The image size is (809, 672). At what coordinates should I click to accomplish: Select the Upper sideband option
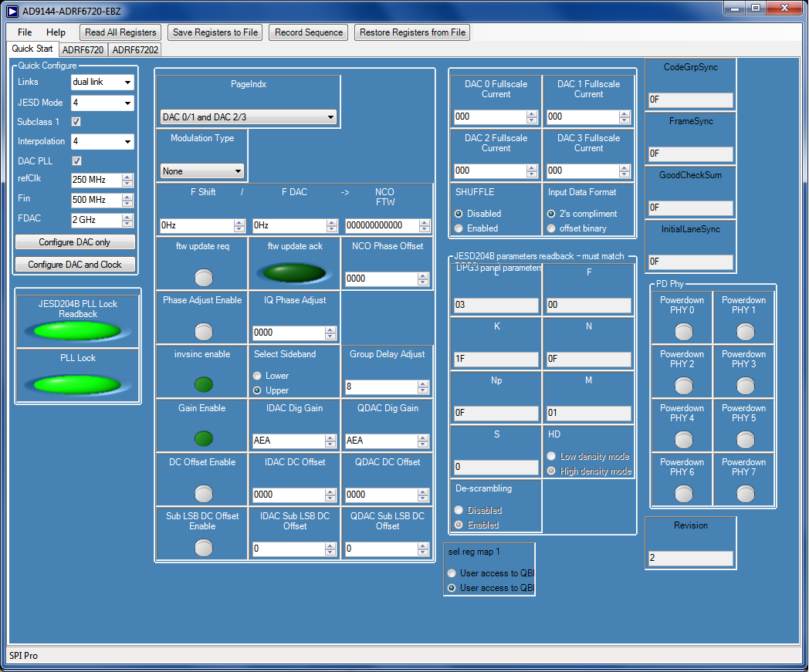pyautogui.click(x=257, y=390)
